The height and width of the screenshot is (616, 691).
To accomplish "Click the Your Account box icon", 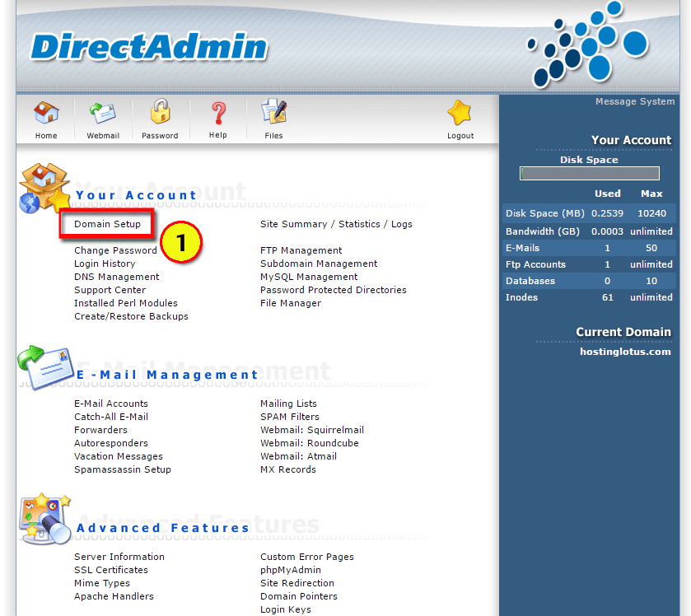I will (44, 188).
